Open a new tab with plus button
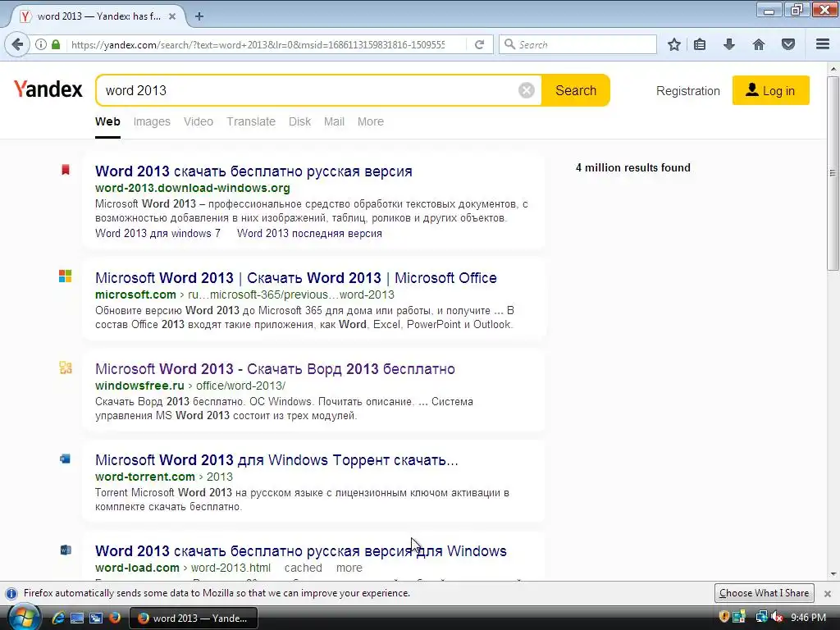The height and width of the screenshot is (630, 840). click(x=199, y=16)
